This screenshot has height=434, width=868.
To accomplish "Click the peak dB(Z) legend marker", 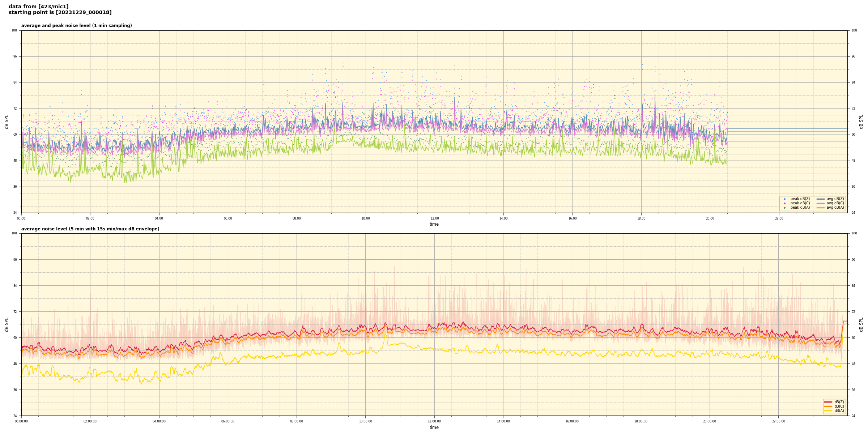I will (784, 199).
